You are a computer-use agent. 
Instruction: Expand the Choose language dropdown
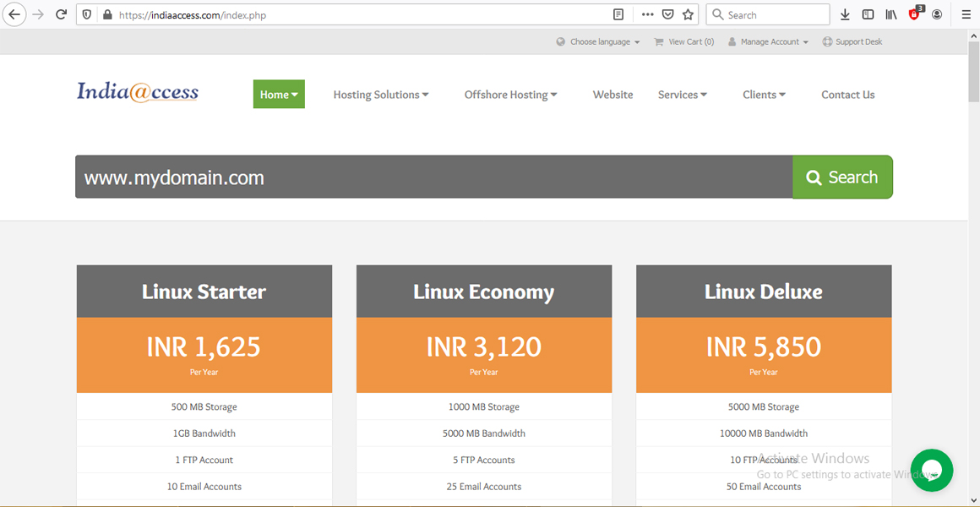pyautogui.click(x=598, y=41)
